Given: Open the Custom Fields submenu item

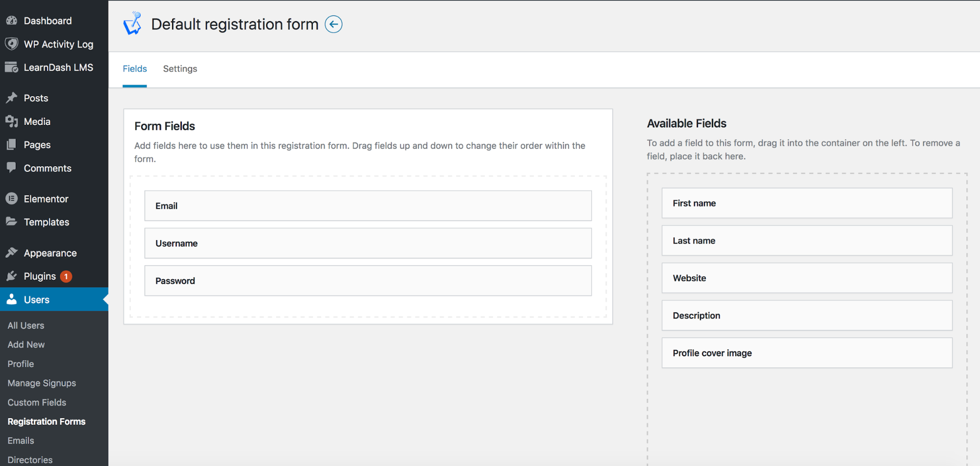Looking at the screenshot, I should [37, 402].
